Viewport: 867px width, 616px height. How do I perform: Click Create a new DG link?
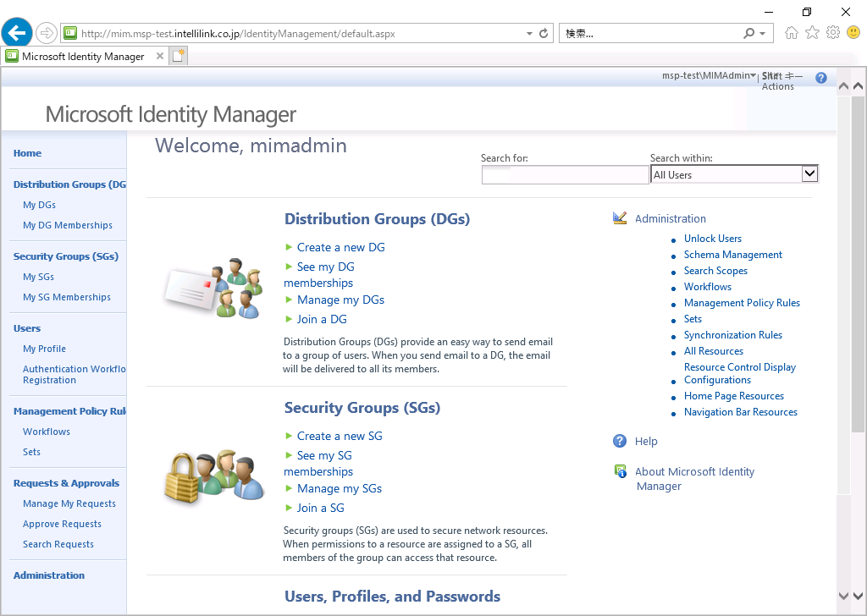coord(340,248)
